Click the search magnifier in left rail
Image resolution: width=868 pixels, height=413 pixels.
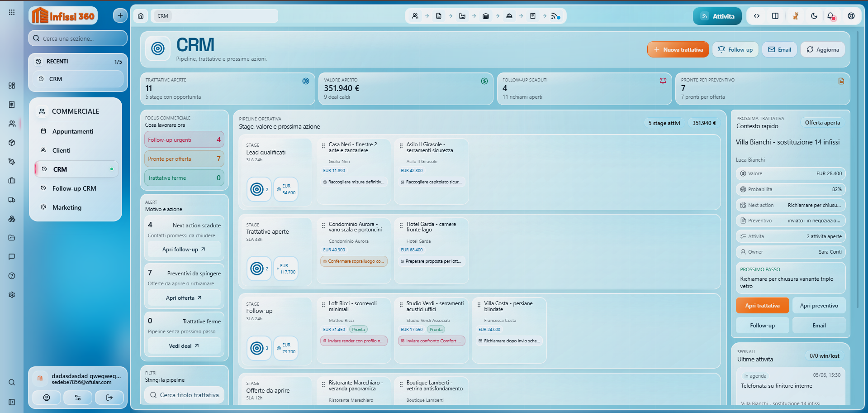point(12,382)
